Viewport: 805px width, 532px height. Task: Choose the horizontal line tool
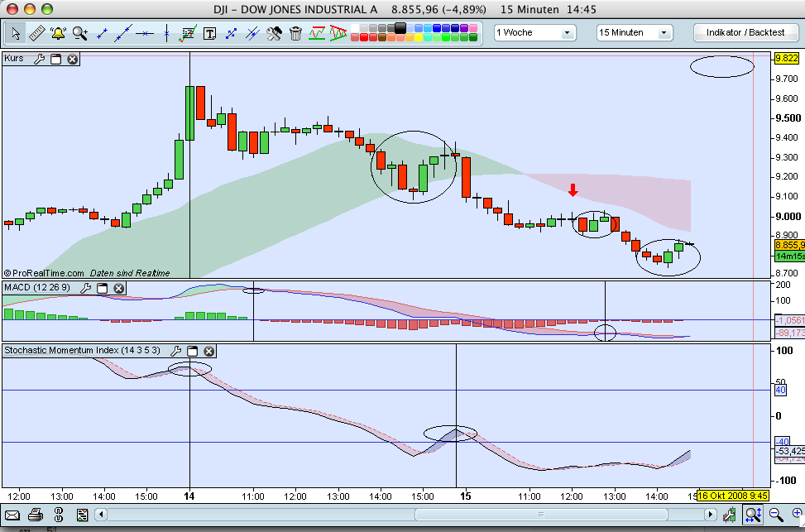click(x=145, y=34)
